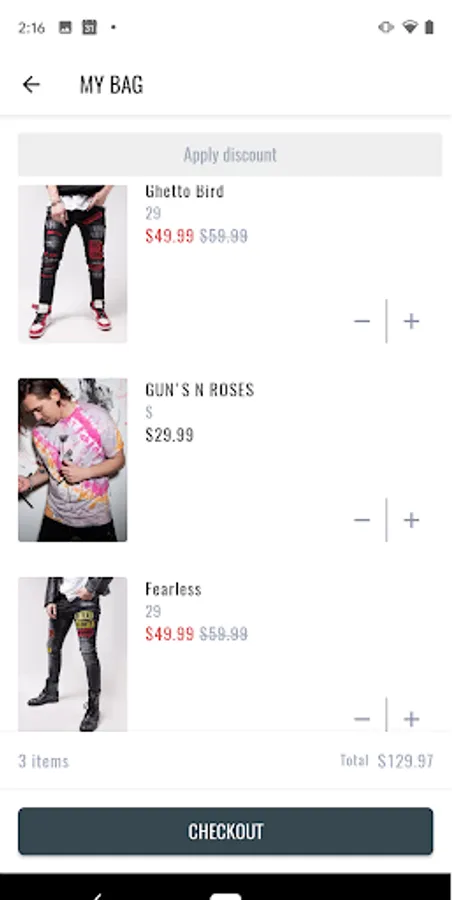452x900 pixels.
Task: Select the GUN'S N ROSES product title
Action: [199, 390]
